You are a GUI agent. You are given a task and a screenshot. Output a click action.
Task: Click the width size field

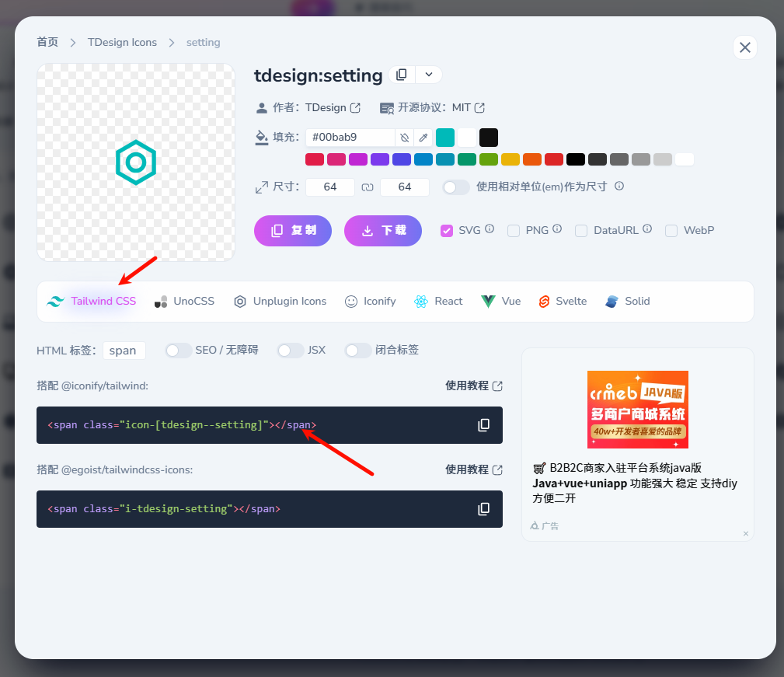coord(330,187)
